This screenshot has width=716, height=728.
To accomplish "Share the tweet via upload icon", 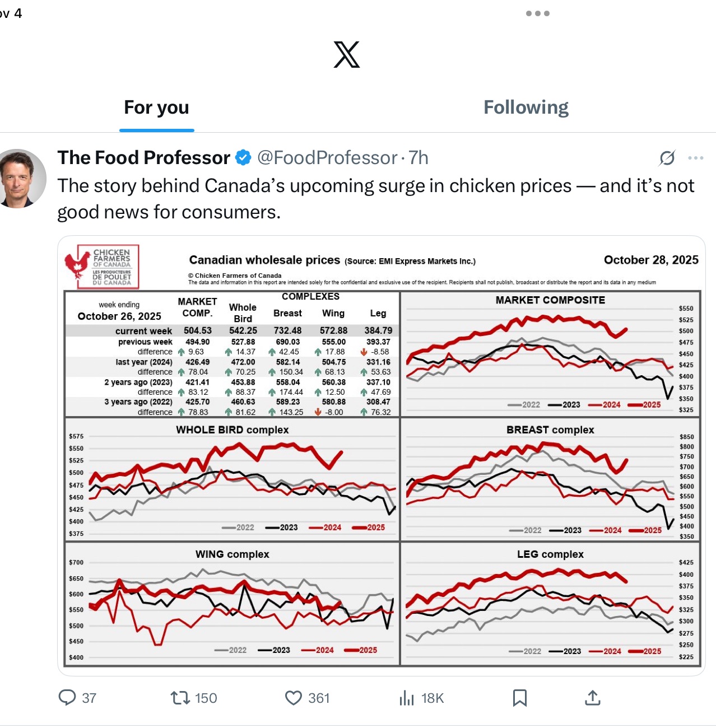I will pos(592,698).
